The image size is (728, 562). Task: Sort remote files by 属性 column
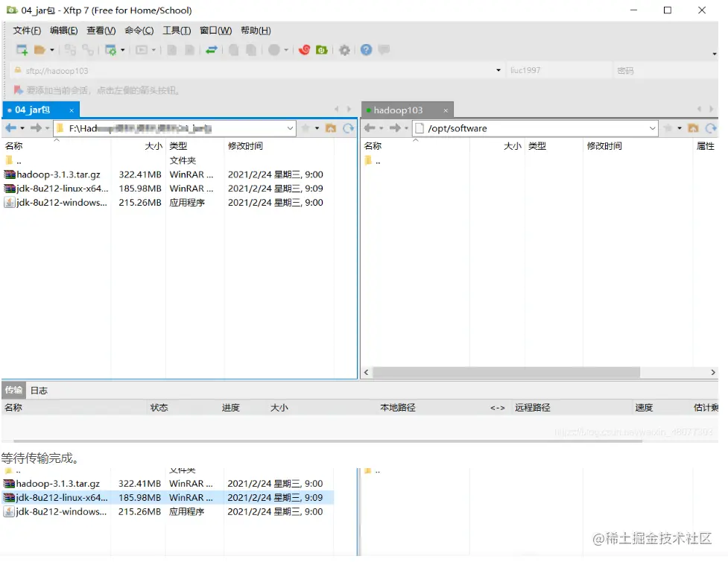coord(705,146)
